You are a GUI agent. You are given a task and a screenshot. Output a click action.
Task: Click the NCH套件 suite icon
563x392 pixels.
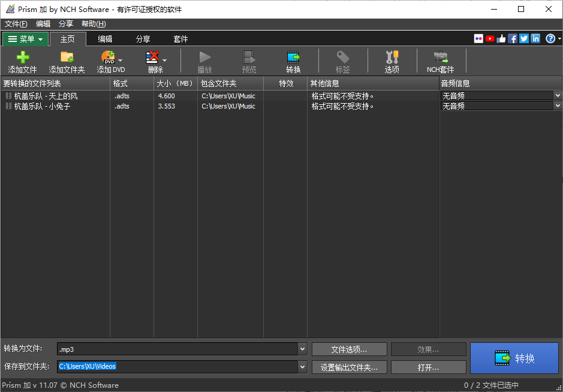[440, 61]
